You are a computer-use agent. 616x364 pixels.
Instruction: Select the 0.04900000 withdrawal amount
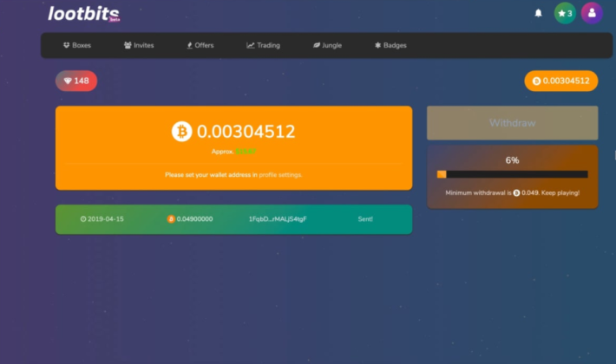point(190,219)
